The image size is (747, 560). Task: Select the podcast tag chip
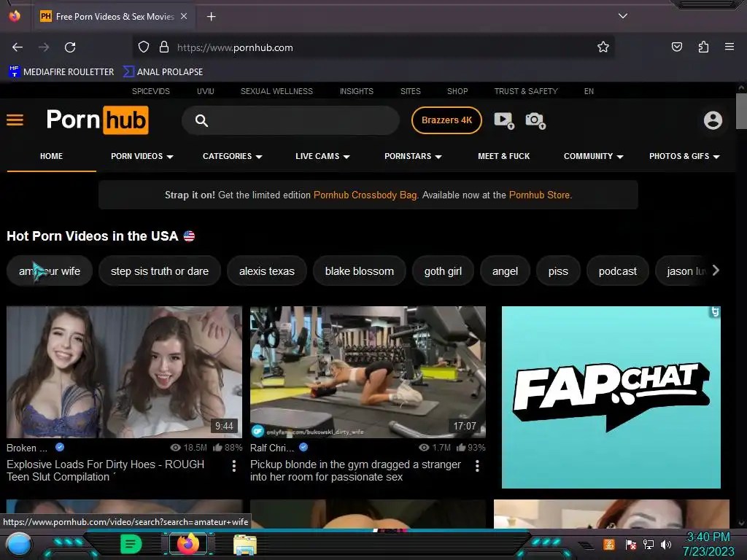tap(617, 271)
